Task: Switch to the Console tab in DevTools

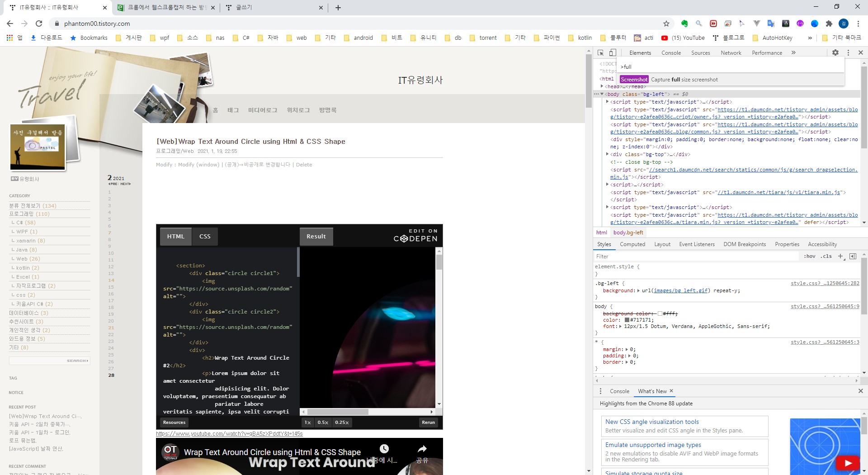Action: 671,53
